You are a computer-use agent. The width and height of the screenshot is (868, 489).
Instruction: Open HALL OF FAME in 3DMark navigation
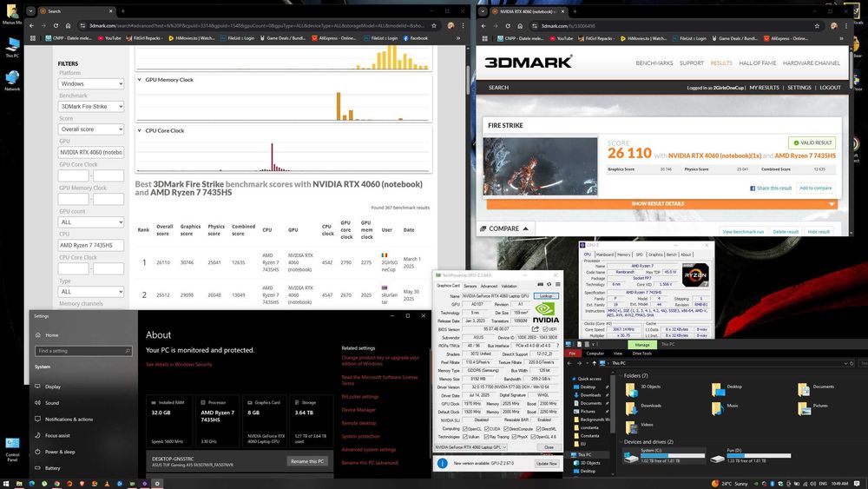point(757,63)
